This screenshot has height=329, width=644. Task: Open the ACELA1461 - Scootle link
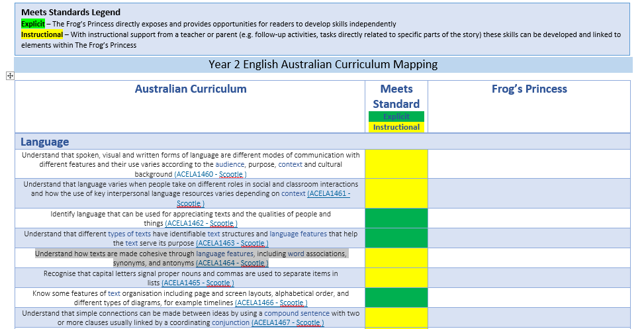[263, 199]
